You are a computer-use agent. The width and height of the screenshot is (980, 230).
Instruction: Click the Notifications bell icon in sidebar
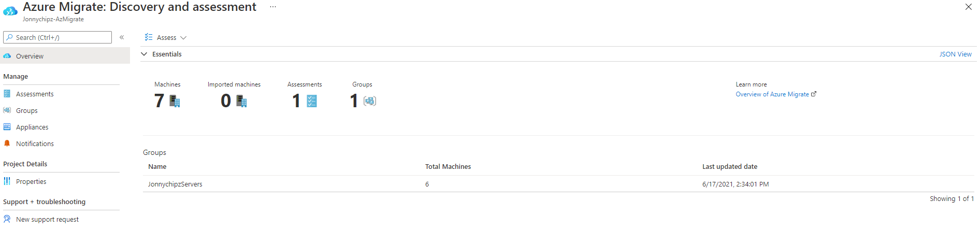[7, 143]
